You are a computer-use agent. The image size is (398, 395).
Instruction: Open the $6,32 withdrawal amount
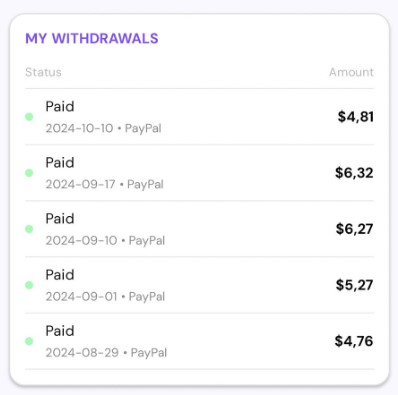tap(354, 173)
